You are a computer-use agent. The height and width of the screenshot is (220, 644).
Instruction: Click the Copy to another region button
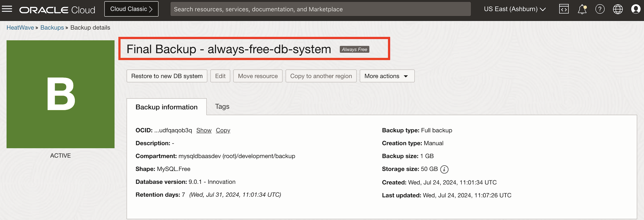coord(321,76)
